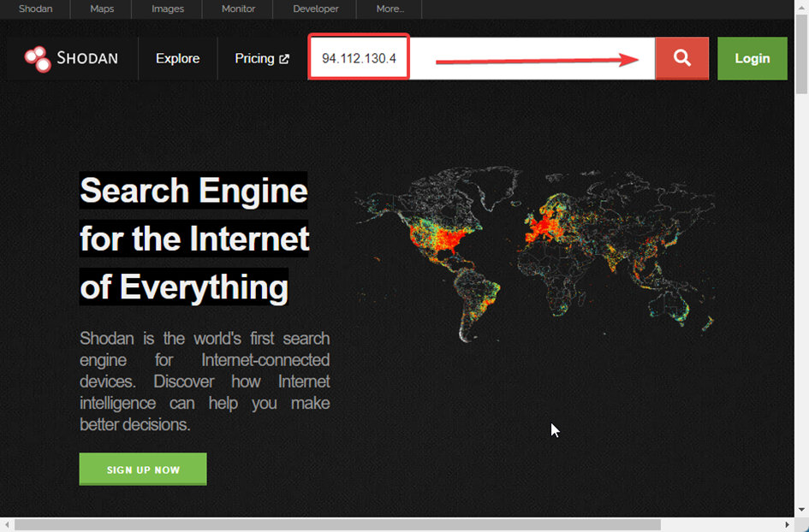809x532 pixels.
Task: Select the Shodan tab in top bar
Action: 36,9
